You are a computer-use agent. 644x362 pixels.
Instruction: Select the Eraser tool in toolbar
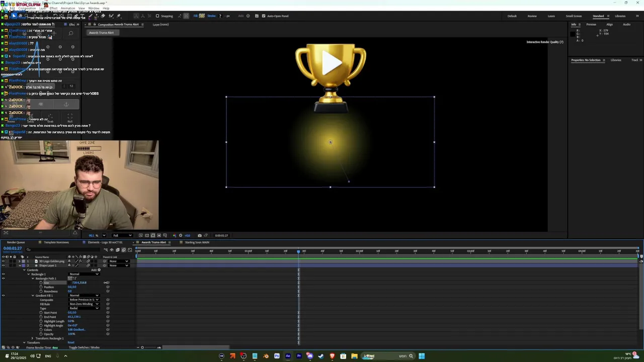tap(103, 16)
